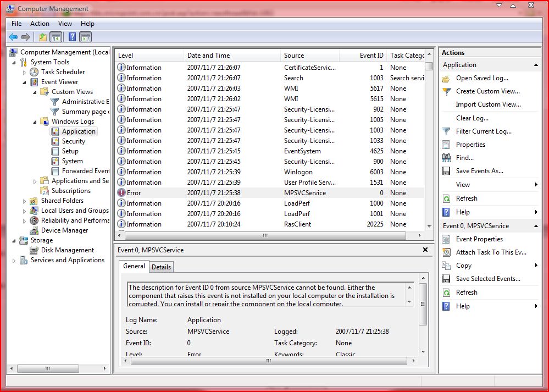Screen dimensions: 549x392
Task: Select the Winlogon event 6003 row
Action: 270,172
